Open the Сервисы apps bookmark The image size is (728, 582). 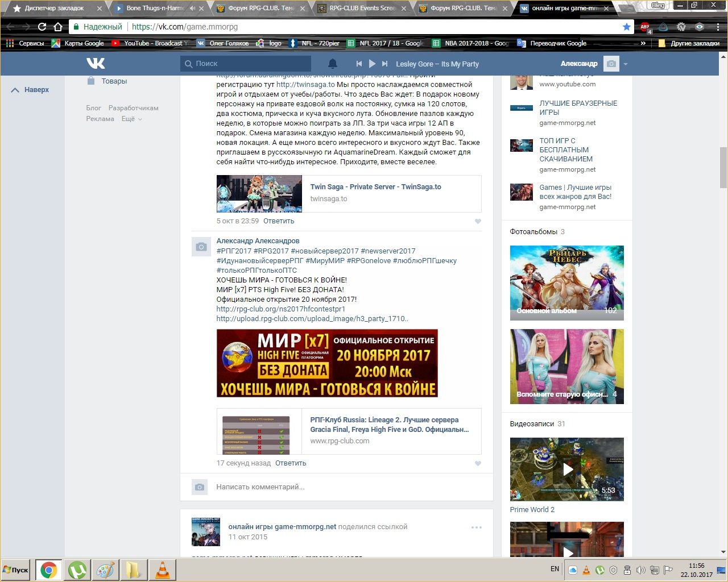coord(25,43)
